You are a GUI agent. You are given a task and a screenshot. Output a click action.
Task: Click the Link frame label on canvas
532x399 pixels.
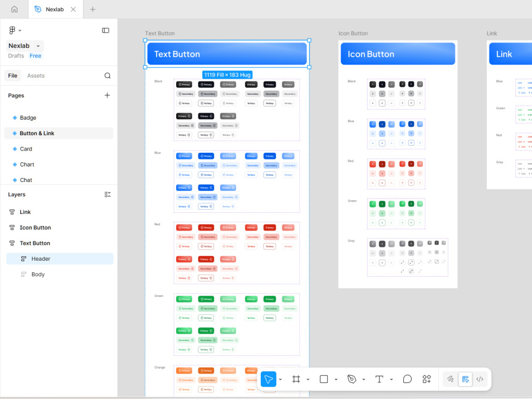click(x=492, y=33)
